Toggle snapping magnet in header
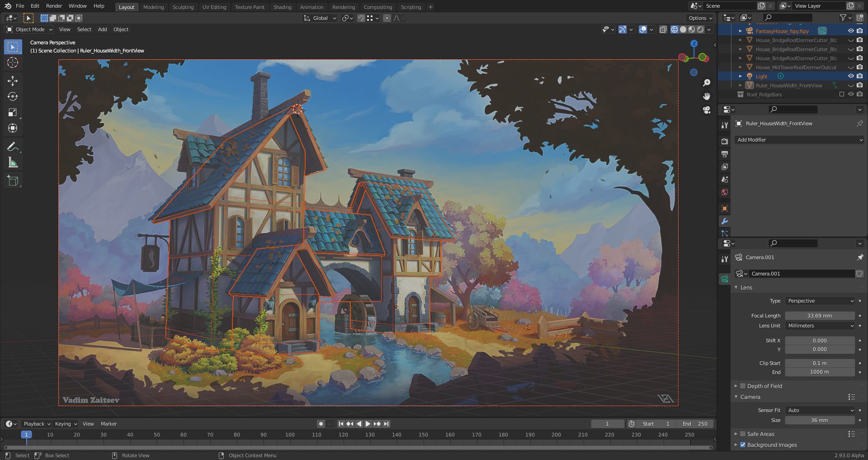Screen dimensions: 868x460 point(361,18)
